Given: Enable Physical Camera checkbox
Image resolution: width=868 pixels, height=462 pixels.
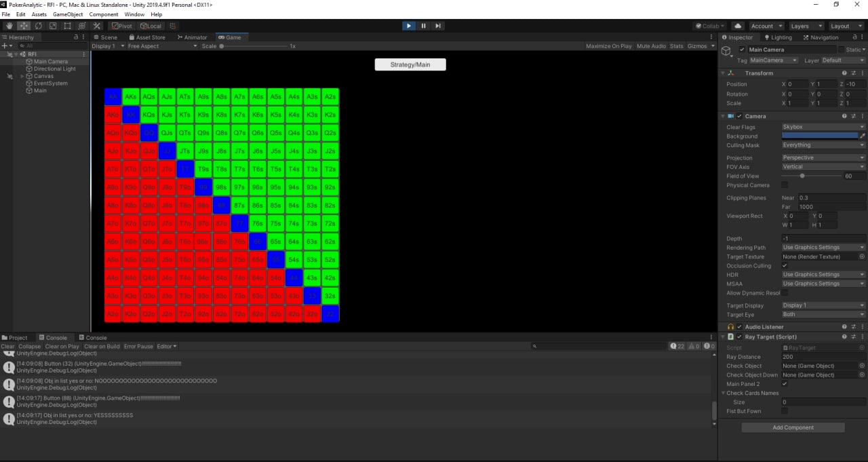Looking at the screenshot, I should coord(785,185).
